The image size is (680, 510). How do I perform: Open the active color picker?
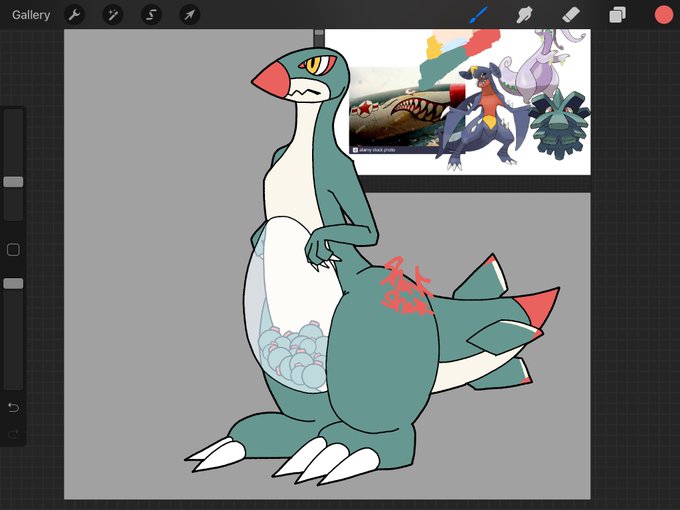[664, 15]
